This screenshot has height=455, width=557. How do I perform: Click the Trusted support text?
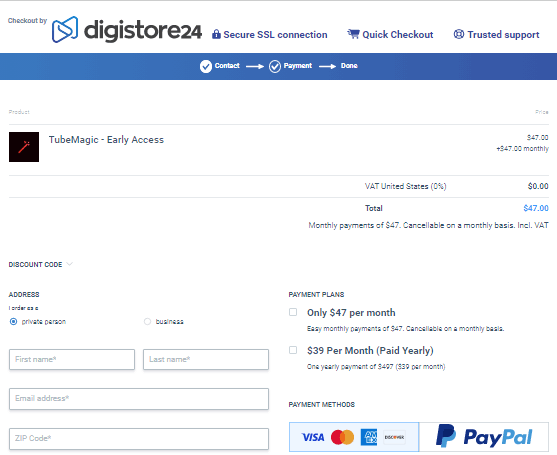point(503,35)
